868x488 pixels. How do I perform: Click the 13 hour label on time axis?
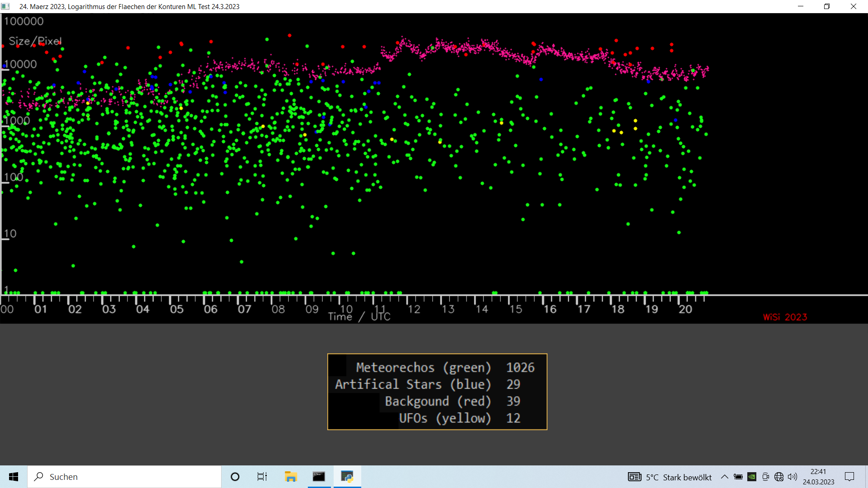(x=448, y=310)
